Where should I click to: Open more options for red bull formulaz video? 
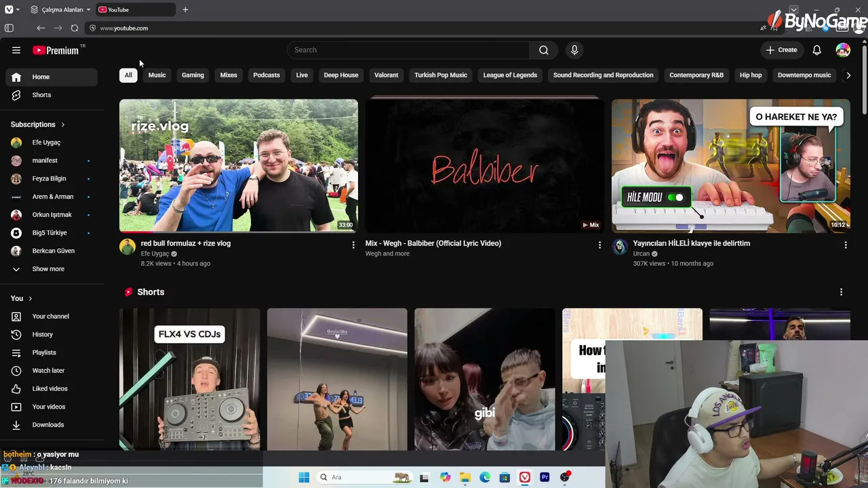coord(353,245)
